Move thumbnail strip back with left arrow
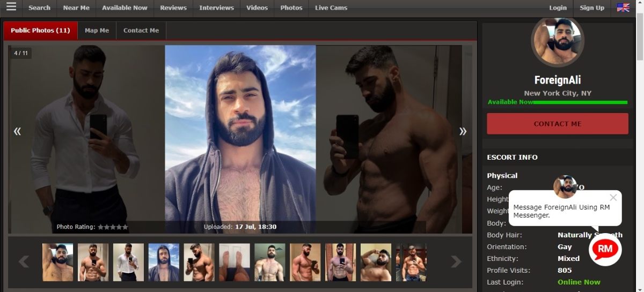 [24, 261]
